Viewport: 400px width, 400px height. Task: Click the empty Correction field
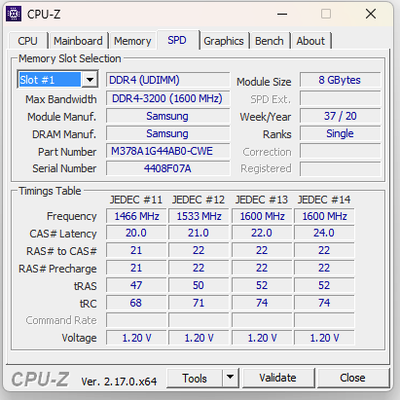click(x=340, y=151)
